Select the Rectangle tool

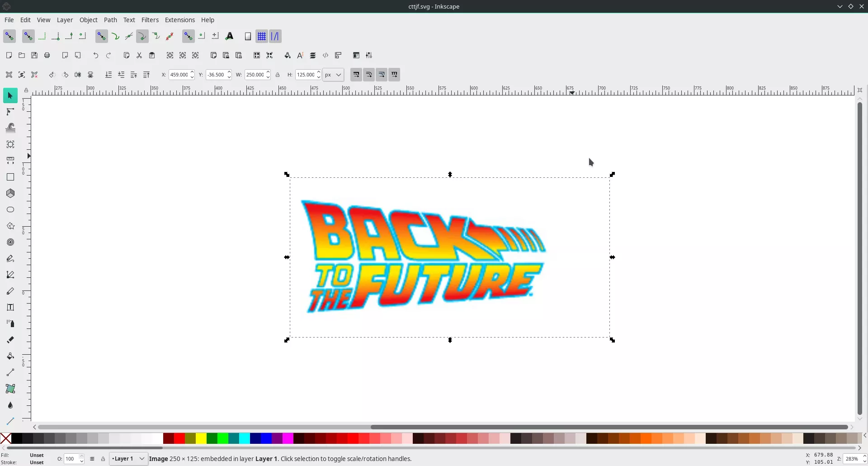[10, 177]
